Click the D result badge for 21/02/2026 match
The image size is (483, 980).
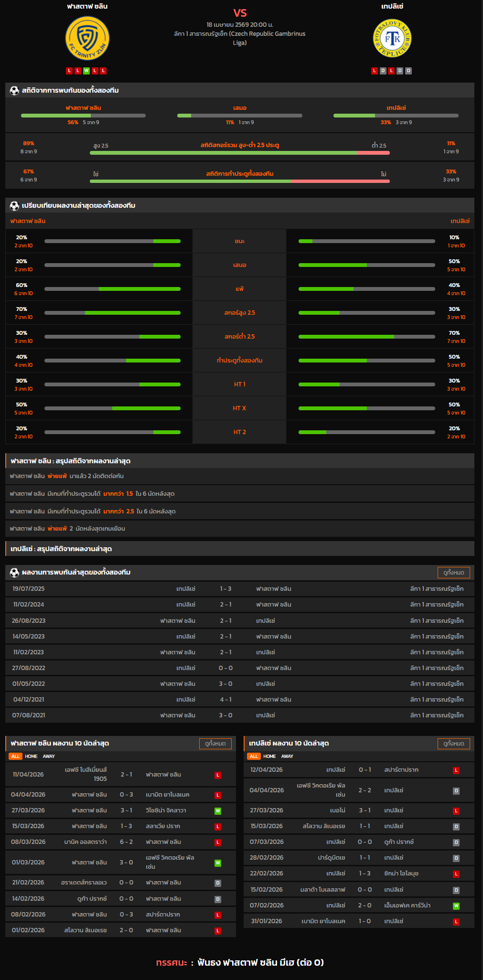point(218,883)
